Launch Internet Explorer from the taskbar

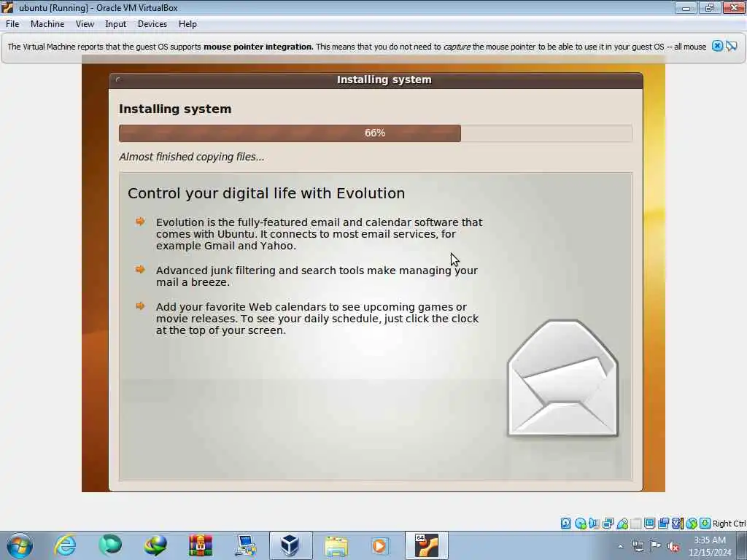(65, 545)
